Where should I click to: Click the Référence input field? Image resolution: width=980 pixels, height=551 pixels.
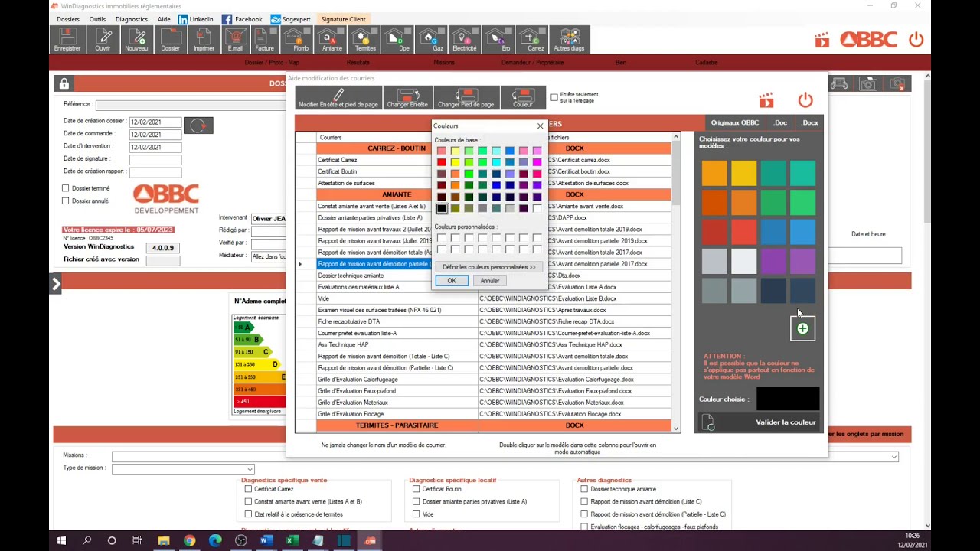click(190, 105)
